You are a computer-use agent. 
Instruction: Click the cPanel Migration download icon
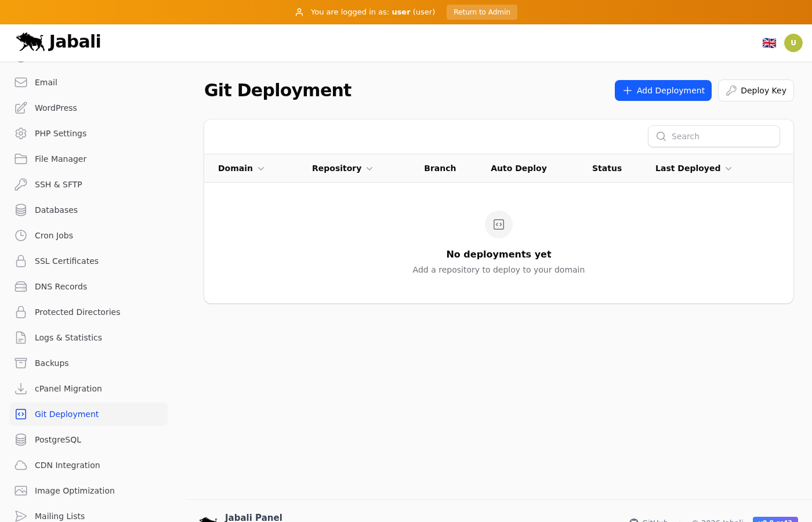21,389
